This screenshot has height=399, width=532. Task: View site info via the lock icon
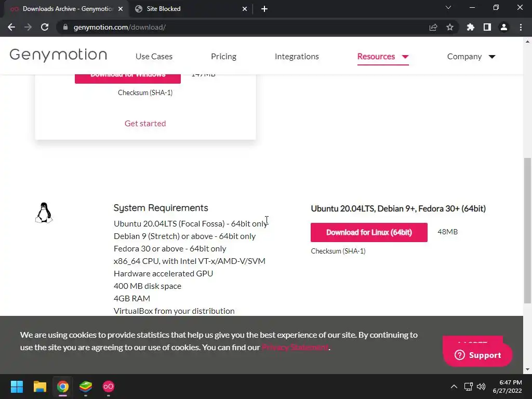[x=65, y=27]
